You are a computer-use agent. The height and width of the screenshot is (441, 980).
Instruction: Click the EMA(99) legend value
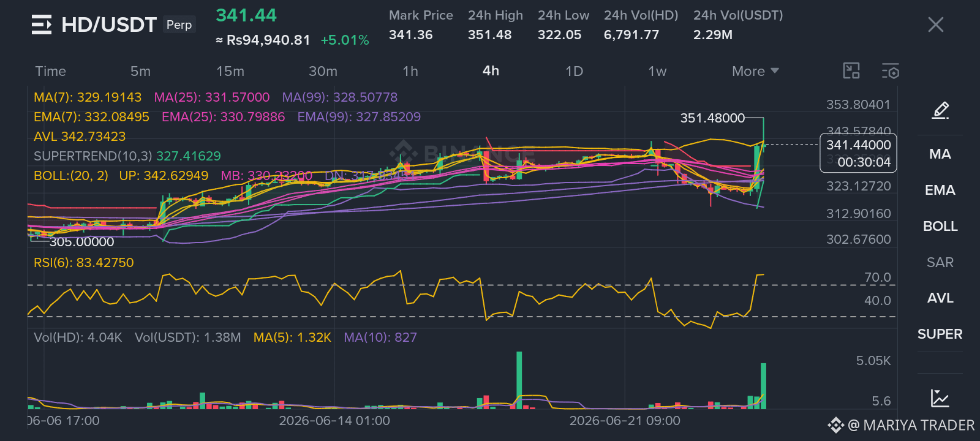tap(359, 117)
